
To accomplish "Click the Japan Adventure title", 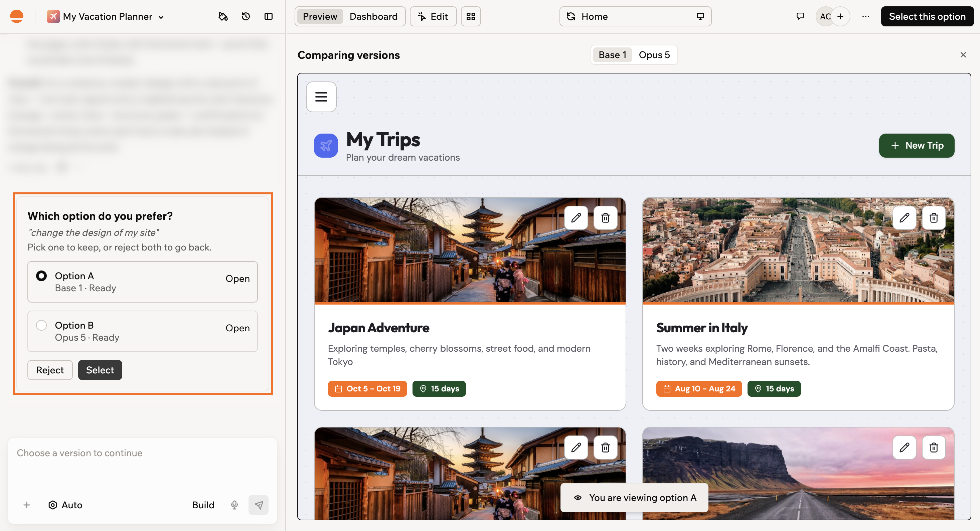I will (x=378, y=328).
